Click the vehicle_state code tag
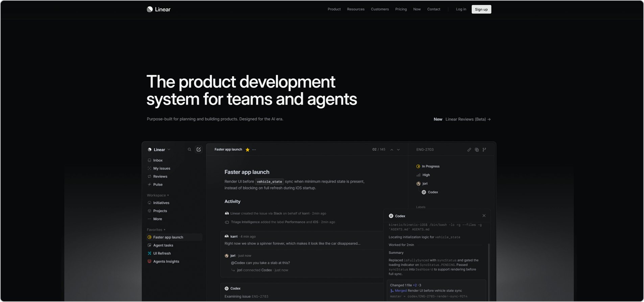 269,182
